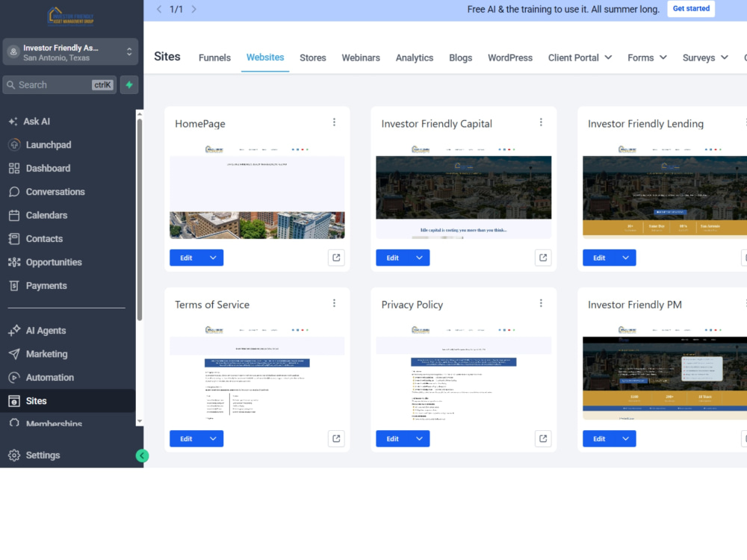Viewport: 747px width, 560px height.
Task: Open Surveys dropdown menu
Action: coord(705,57)
